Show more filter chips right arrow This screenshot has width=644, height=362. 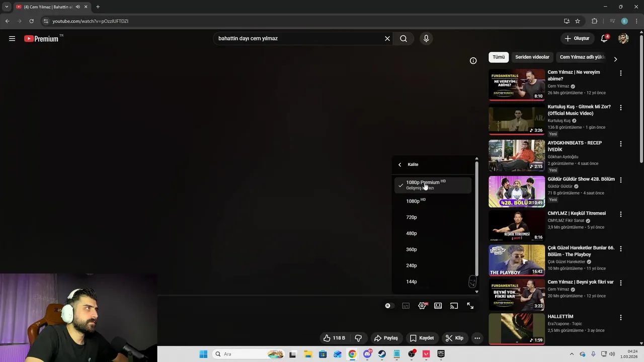pos(615,59)
